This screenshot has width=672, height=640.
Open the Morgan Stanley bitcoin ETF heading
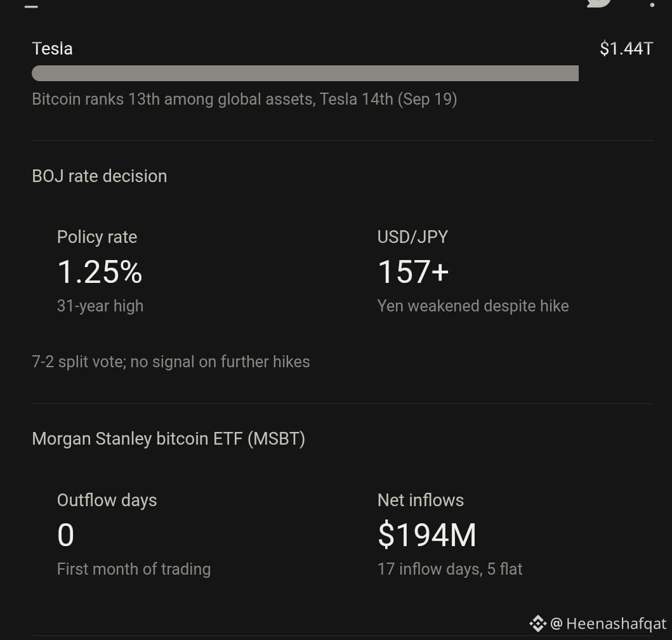(168, 439)
